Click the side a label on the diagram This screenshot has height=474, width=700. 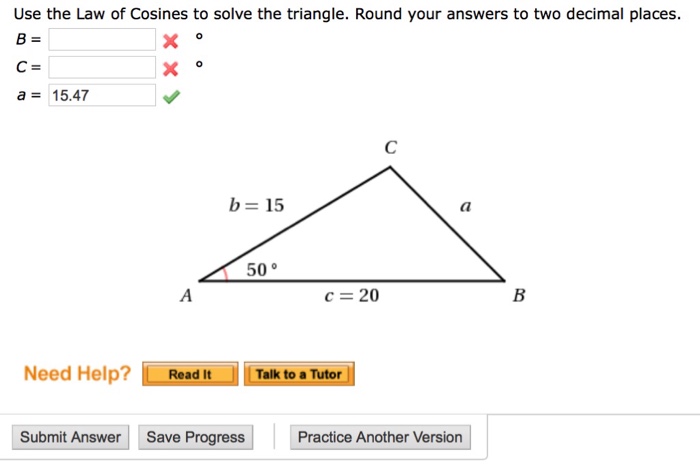click(x=464, y=207)
